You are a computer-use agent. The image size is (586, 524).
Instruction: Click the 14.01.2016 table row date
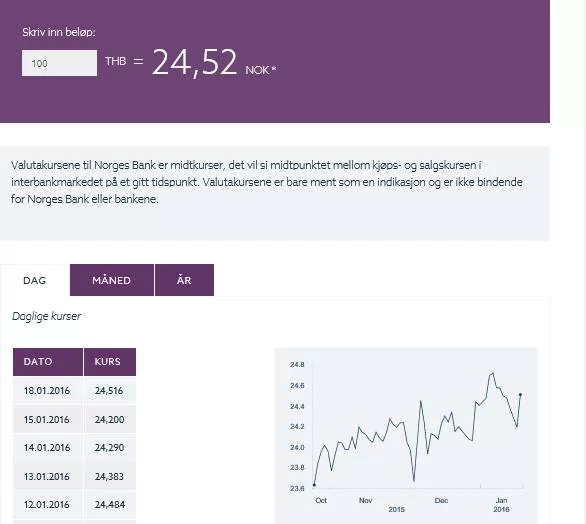click(x=48, y=448)
